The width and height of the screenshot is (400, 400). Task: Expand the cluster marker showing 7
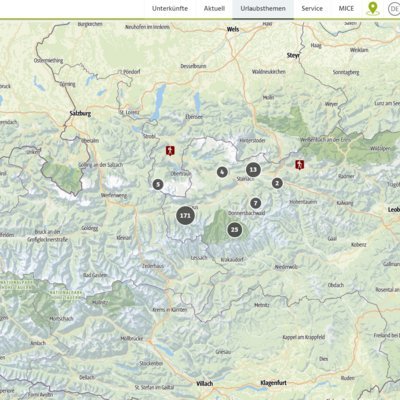(256, 203)
